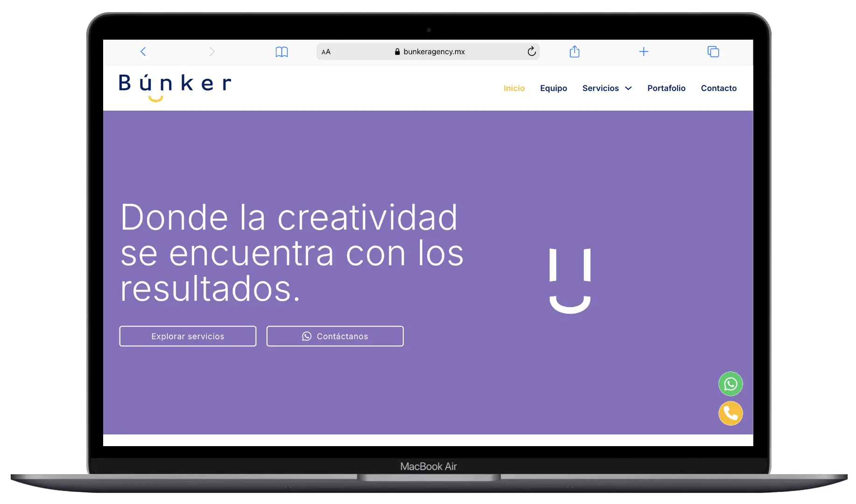Click the Búnker logo
Screen dimensions: 856x504
[175, 87]
